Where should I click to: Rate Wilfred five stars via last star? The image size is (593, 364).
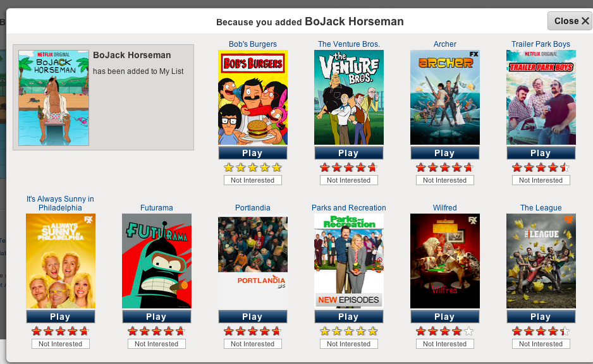pos(468,332)
